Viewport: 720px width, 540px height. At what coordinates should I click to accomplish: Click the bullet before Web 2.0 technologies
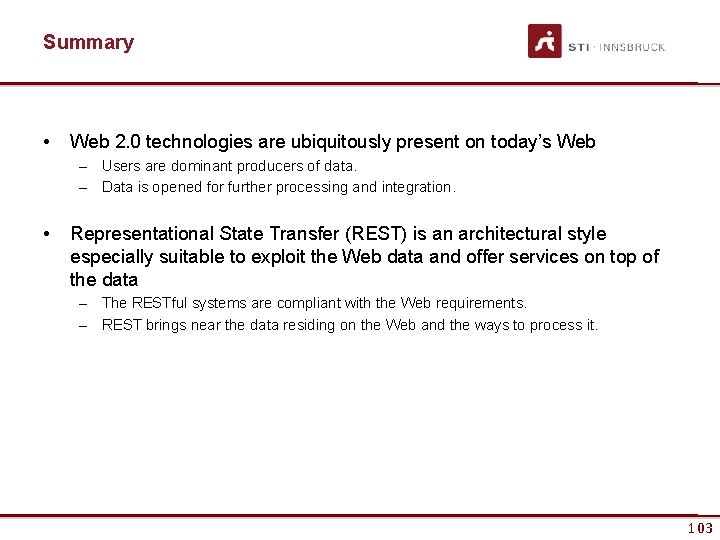pyautogui.click(x=47, y=142)
